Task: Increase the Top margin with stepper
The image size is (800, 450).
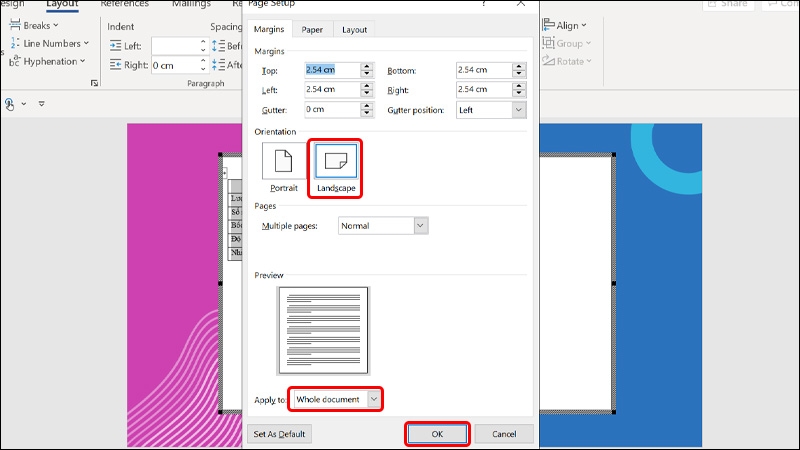Action: (x=367, y=66)
